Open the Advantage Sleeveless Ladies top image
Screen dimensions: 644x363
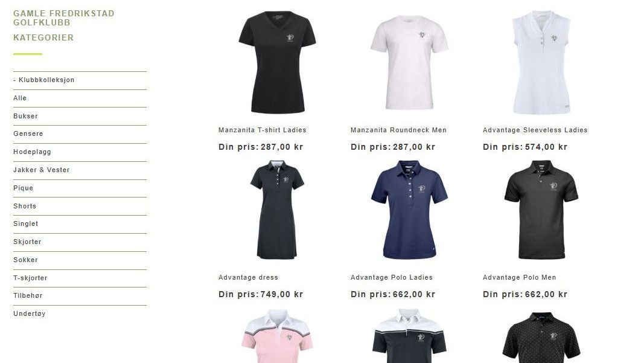(541, 62)
